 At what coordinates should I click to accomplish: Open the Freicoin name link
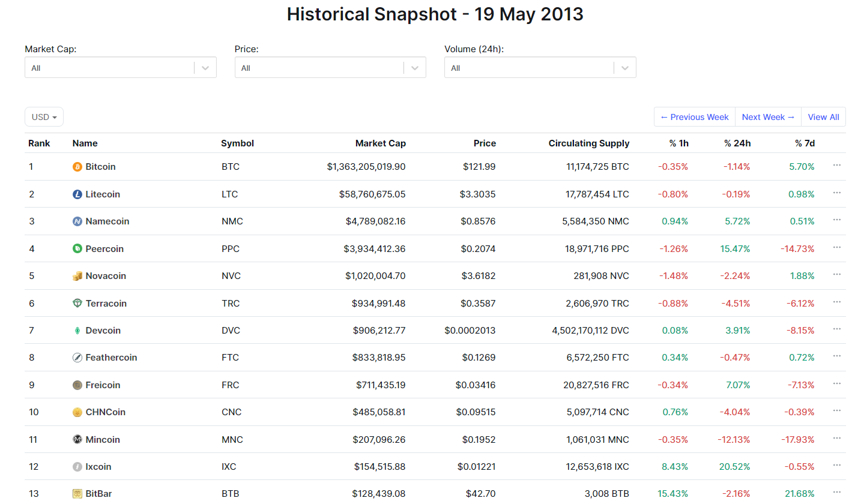[103, 385]
